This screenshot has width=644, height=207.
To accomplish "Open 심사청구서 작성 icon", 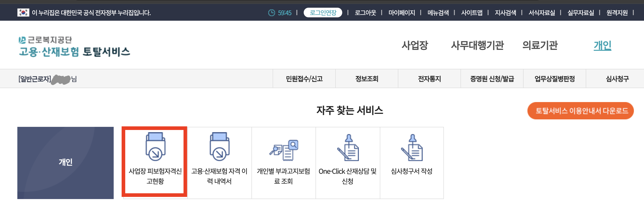I will click(x=412, y=148).
